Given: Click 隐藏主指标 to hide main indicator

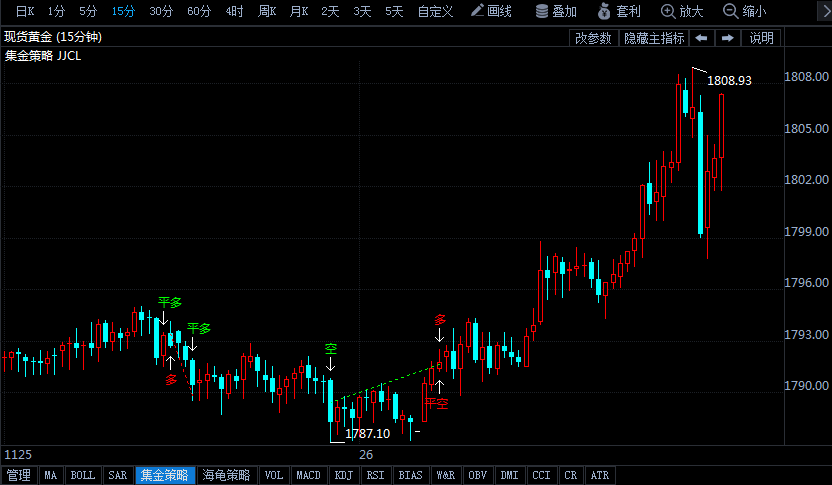Looking at the screenshot, I should point(654,38).
